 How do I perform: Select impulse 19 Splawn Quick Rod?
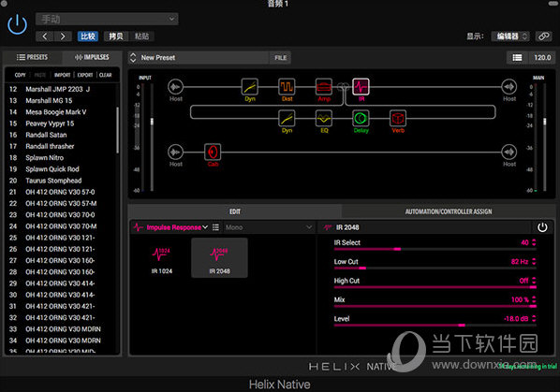point(61,169)
